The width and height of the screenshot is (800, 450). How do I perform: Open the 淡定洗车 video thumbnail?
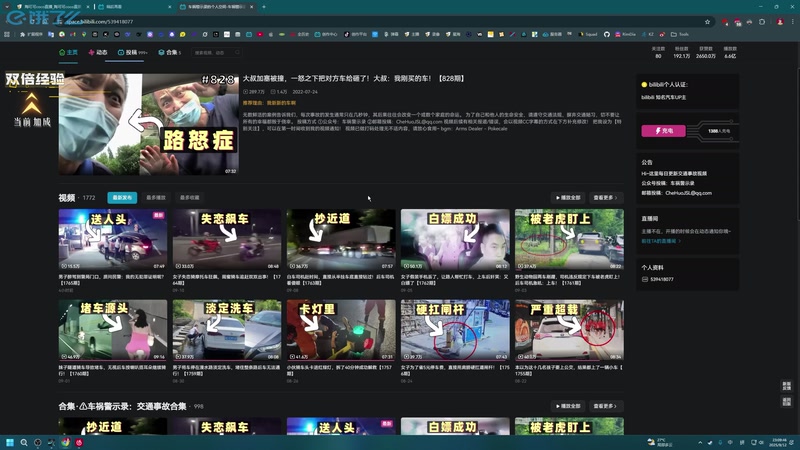(227, 330)
